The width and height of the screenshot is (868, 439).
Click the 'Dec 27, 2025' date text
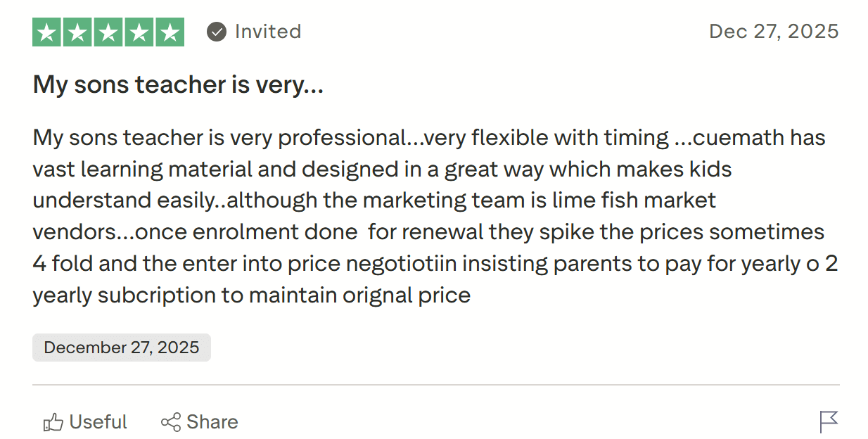pos(772,31)
